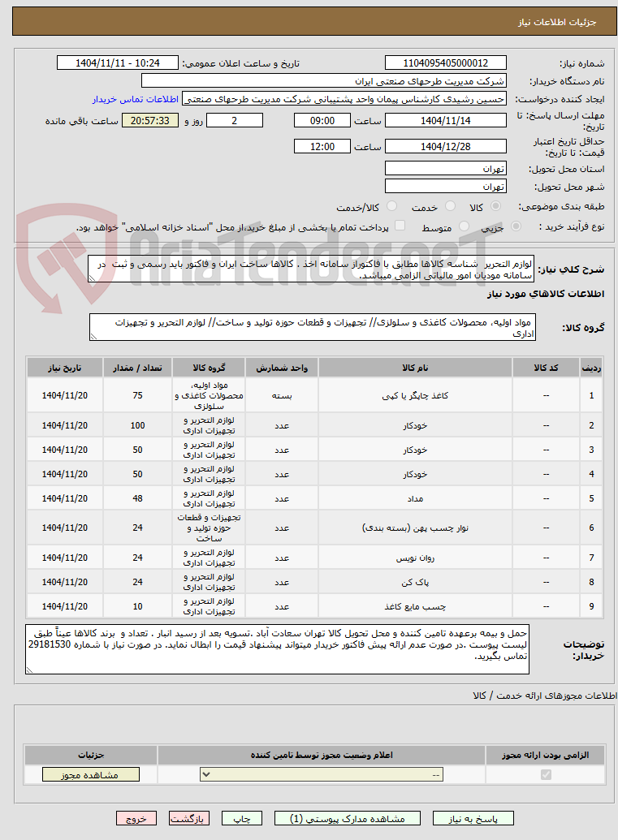Select the کالا/خدمت radio button
This screenshot has width=618, height=840.
click(391, 206)
